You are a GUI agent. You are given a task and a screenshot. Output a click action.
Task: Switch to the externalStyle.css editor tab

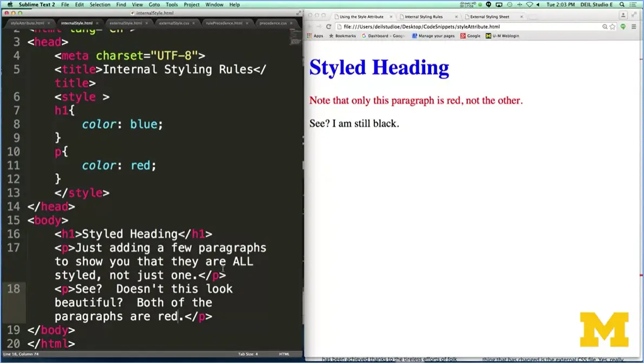click(x=174, y=23)
